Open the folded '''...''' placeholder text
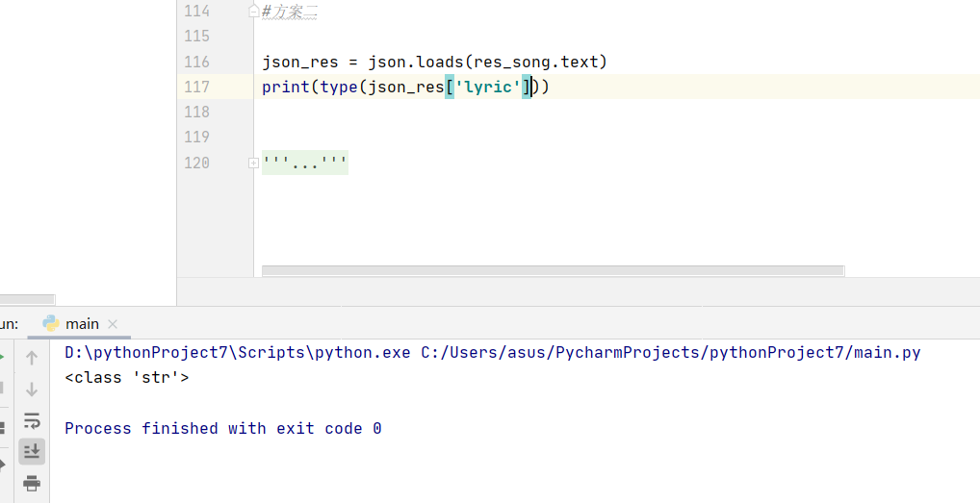980x503 pixels. tap(305, 163)
